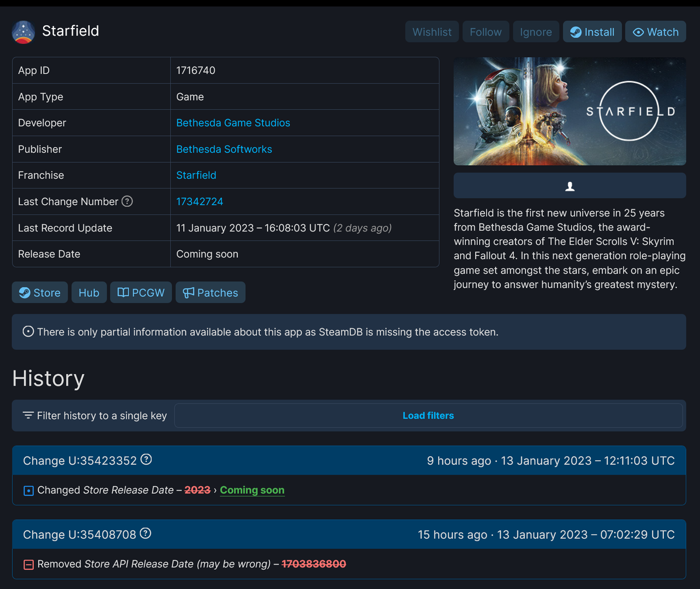Open the Store page button
The width and height of the screenshot is (700, 589).
coord(40,293)
